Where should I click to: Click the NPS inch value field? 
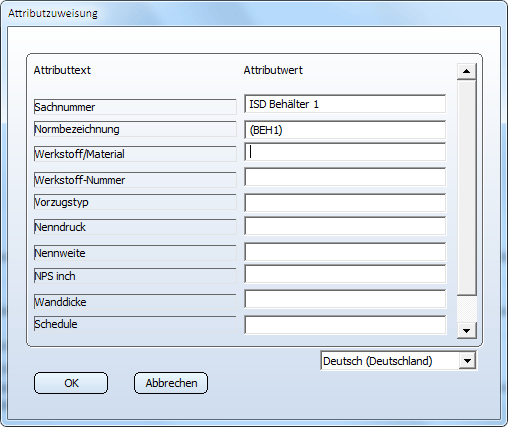tap(345, 274)
